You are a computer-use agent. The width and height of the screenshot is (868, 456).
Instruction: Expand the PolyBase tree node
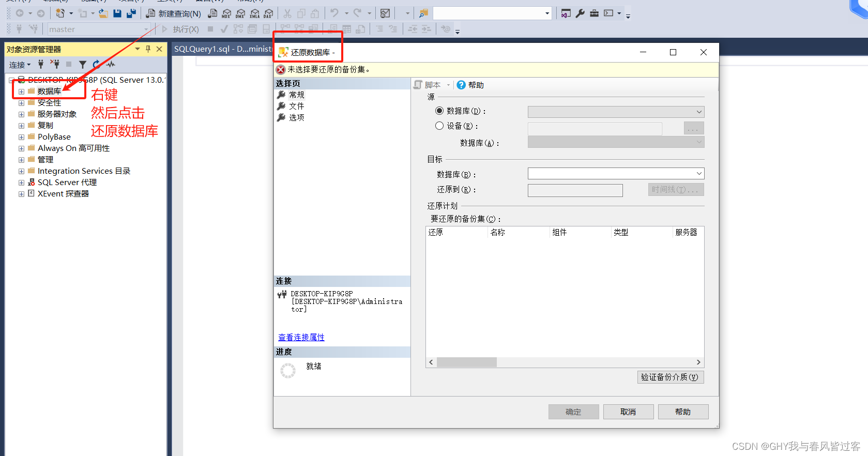click(21, 137)
